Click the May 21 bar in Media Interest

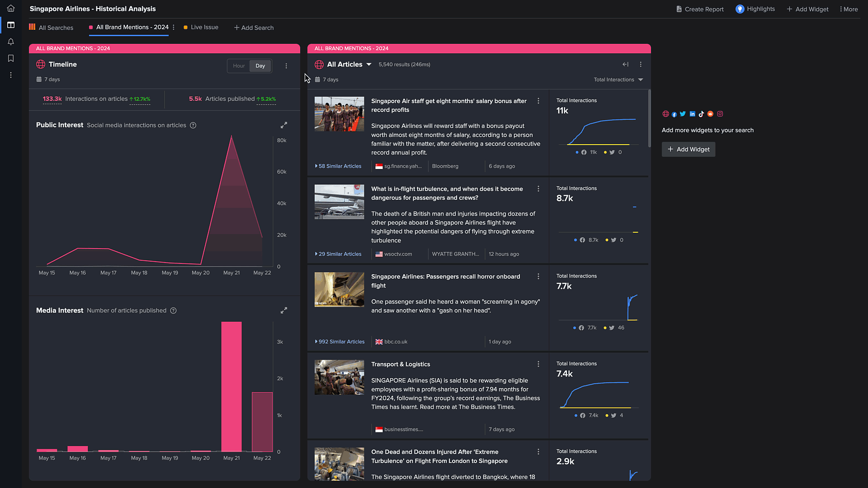point(231,386)
